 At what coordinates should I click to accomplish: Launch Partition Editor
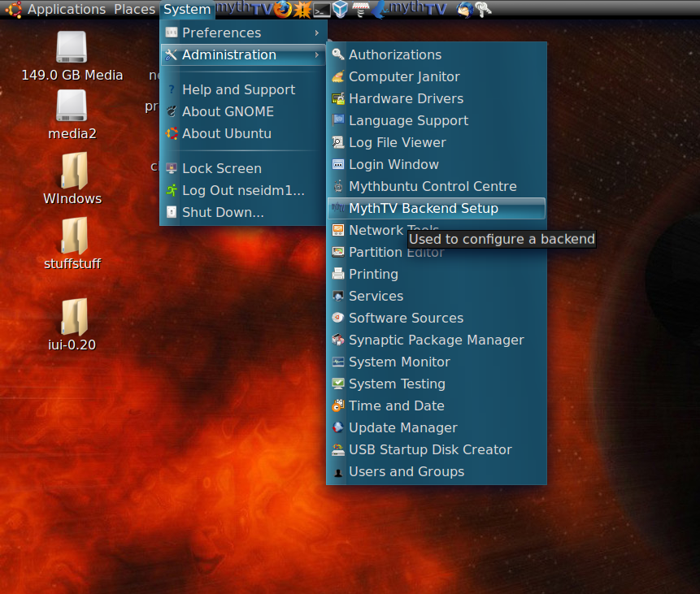437,252
